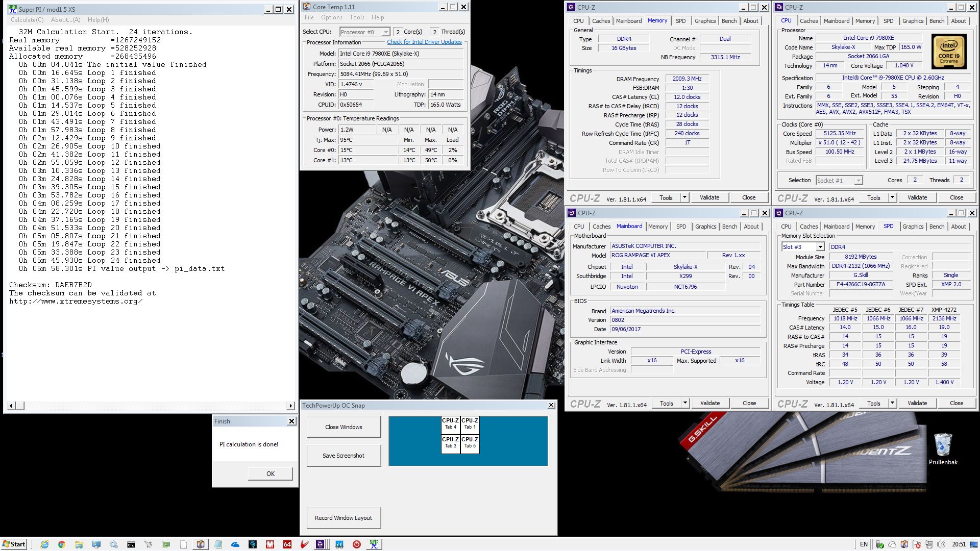
Task: Click the notepad icon in the taskbar
Action: pos(218,544)
